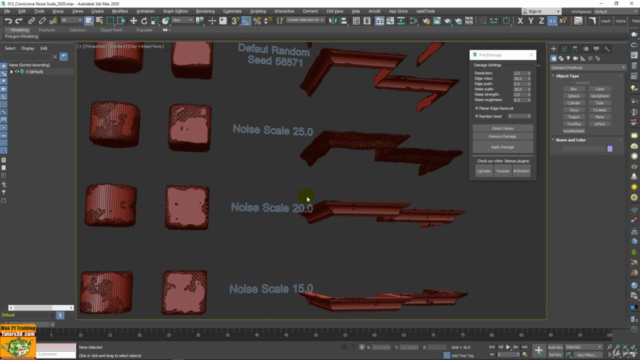
Task: Constrain to the Y axis
Action: tap(531, 21)
